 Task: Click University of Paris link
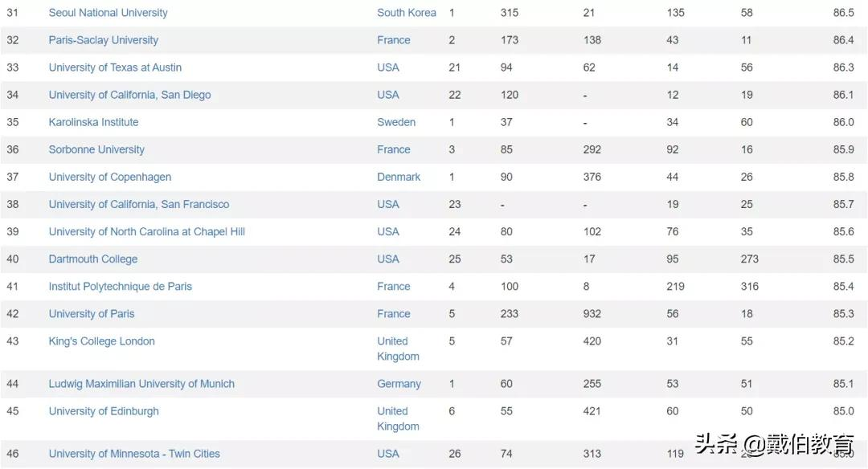click(x=92, y=313)
